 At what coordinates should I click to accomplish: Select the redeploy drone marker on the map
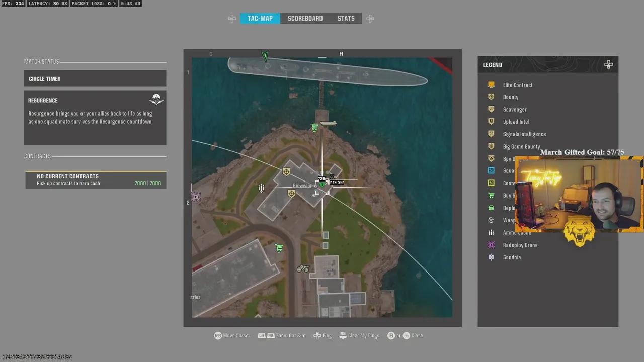[x=196, y=197]
